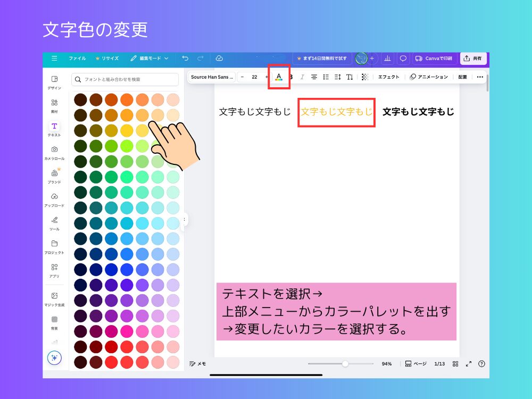The height and width of the screenshot is (399, 532).
Task: Toggle the bulleted list formatting
Action: point(326,77)
